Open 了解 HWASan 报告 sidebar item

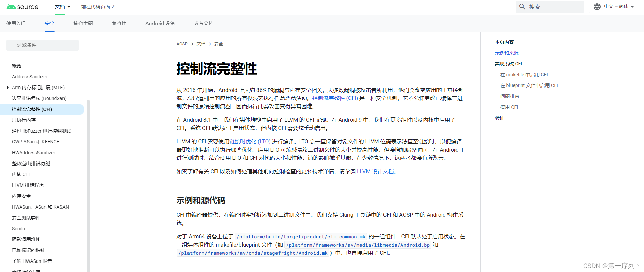tap(32, 261)
